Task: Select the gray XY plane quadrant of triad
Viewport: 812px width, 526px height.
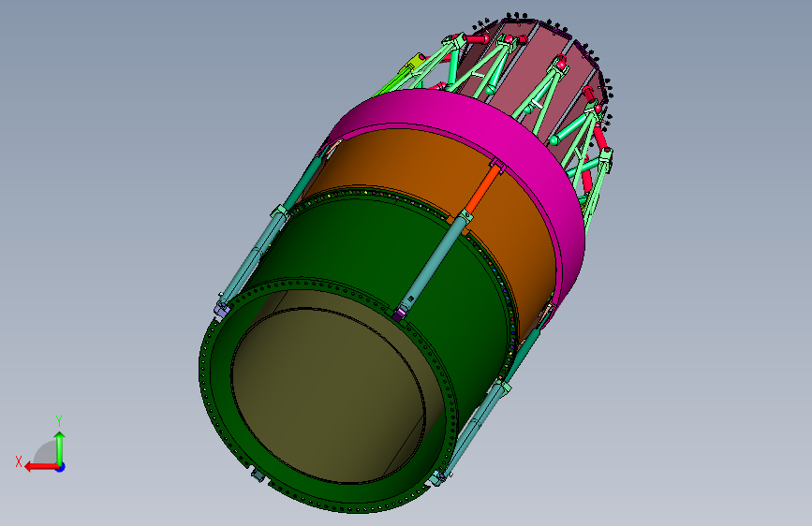Action: click(46, 453)
